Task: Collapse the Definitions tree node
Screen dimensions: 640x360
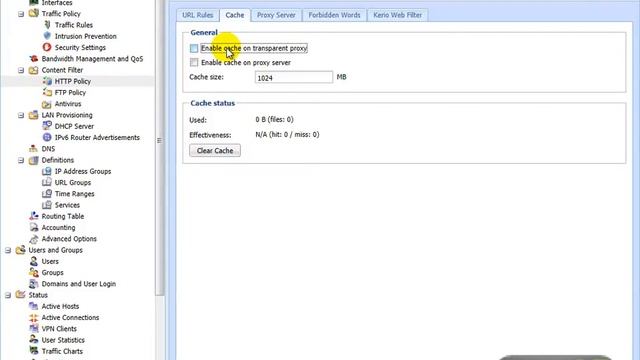Action: tap(21, 160)
